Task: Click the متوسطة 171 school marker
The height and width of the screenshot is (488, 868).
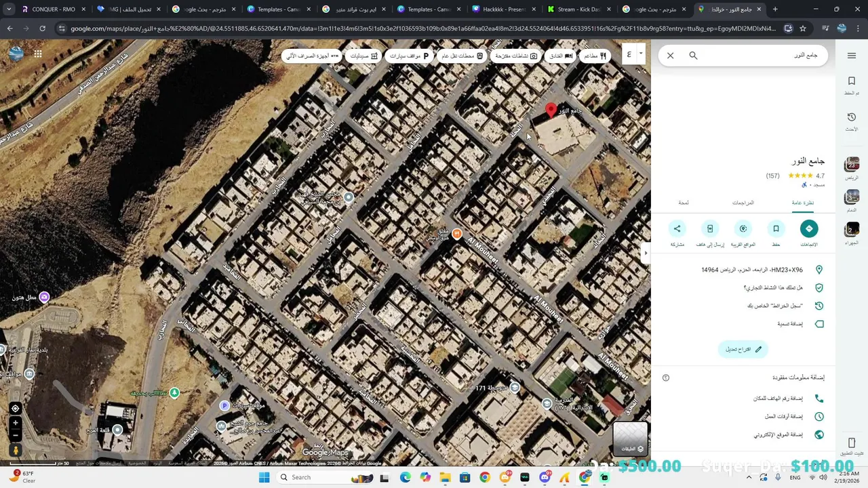Action: (x=515, y=388)
